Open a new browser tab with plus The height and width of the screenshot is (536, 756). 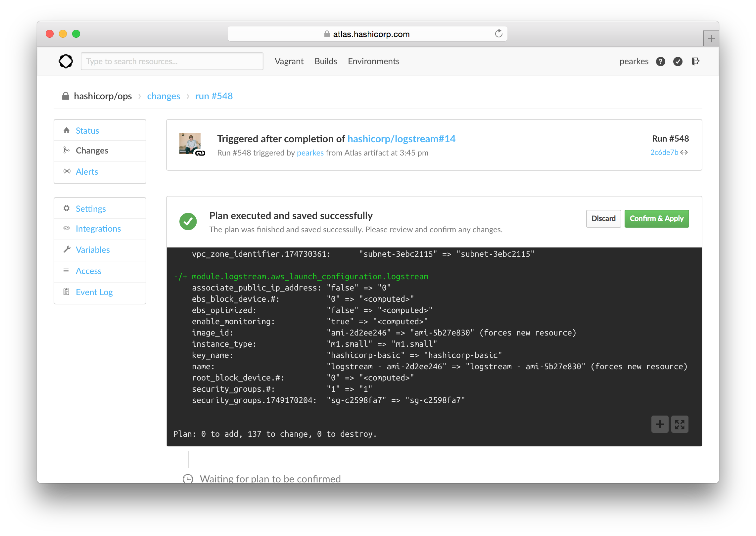[711, 39]
